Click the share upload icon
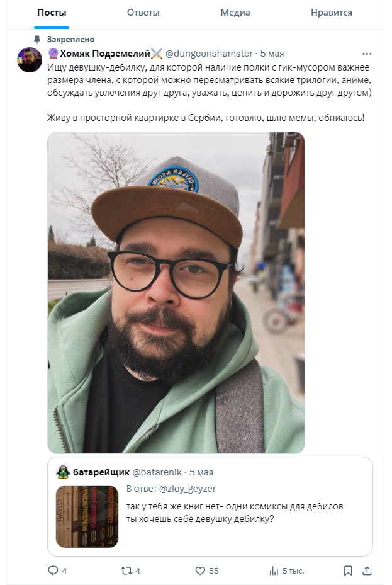392x585 pixels. [367, 571]
